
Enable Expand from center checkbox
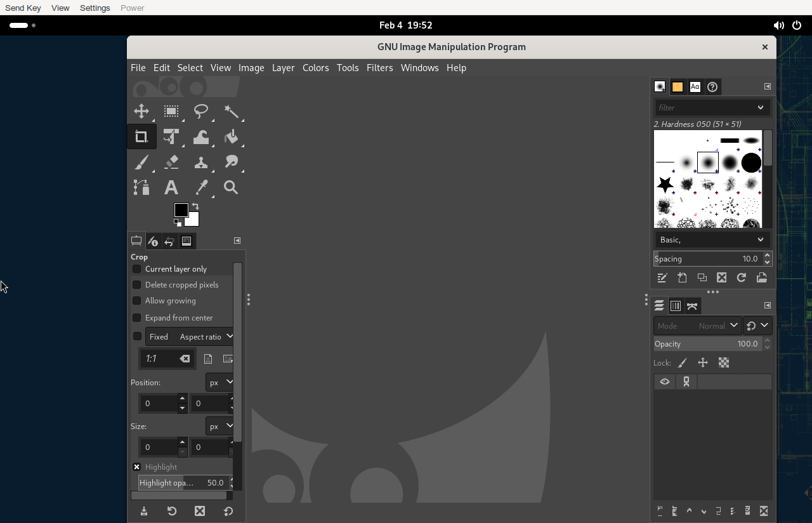(136, 317)
